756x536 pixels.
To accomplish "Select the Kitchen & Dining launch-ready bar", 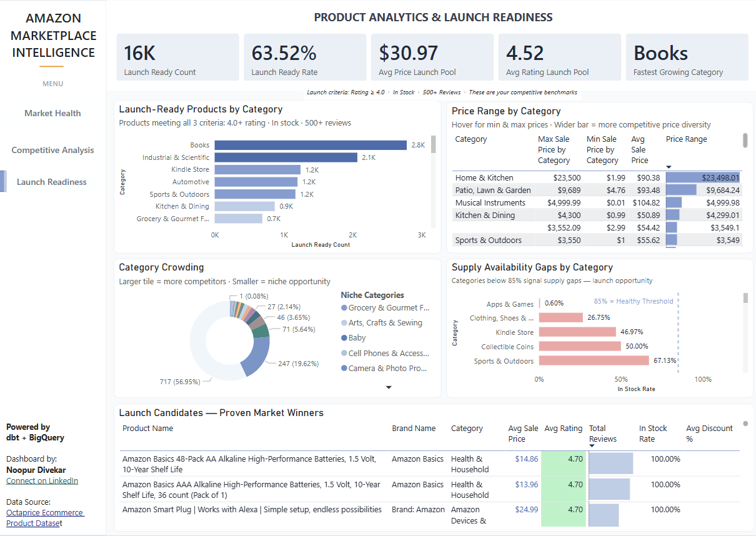I will click(x=244, y=206).
